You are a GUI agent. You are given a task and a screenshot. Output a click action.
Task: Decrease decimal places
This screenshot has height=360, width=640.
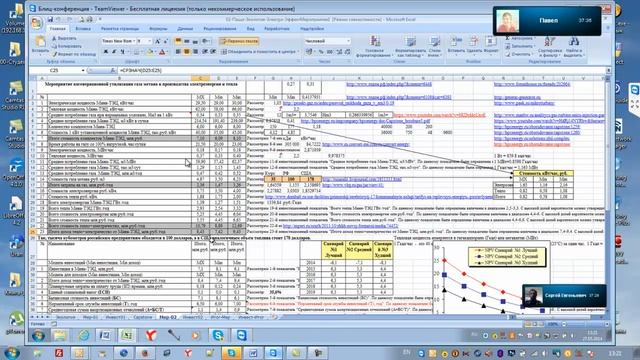(347, 52)
